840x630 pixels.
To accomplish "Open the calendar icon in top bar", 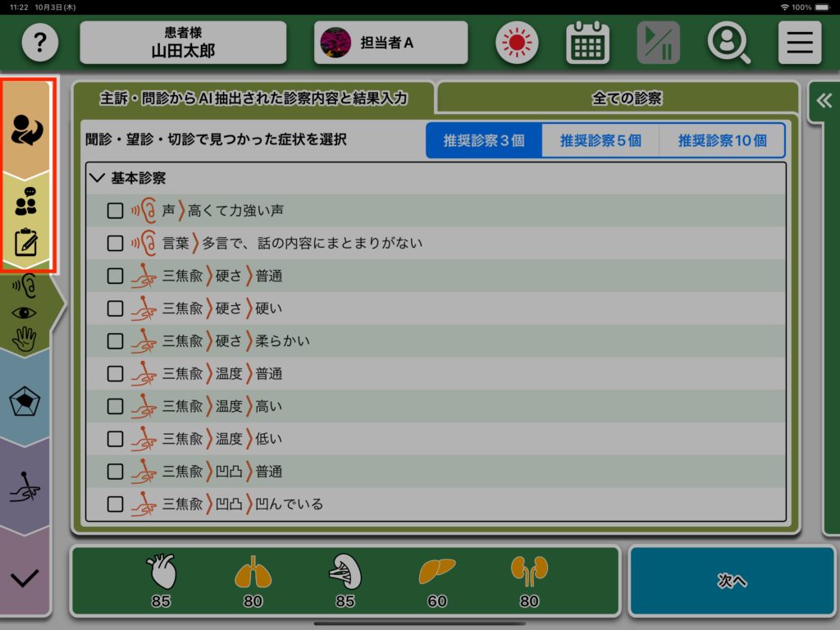I will (x=587, y=43).
